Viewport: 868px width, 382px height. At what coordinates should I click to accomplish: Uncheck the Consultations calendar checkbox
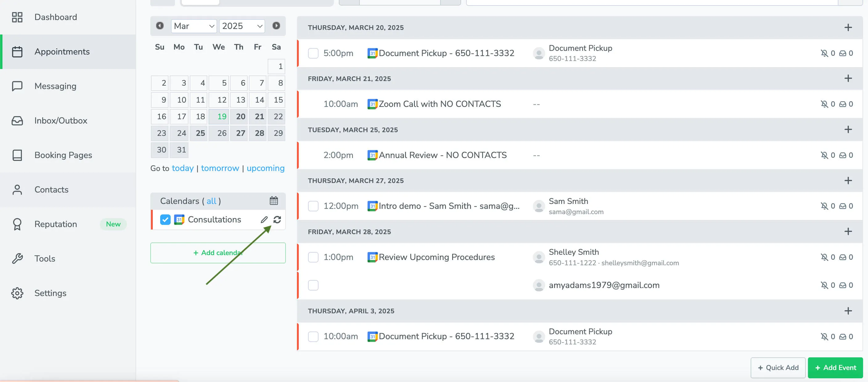pos(165,220)
